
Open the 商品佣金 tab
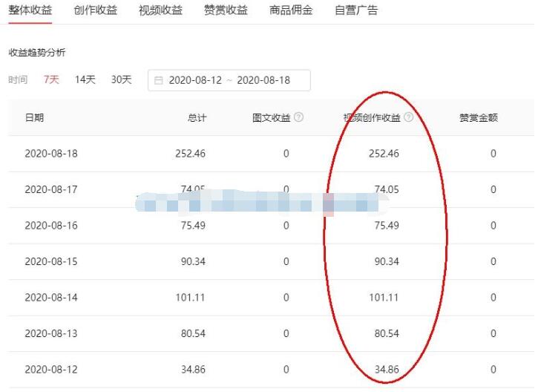pyautogui.click(x=291, y=10)
